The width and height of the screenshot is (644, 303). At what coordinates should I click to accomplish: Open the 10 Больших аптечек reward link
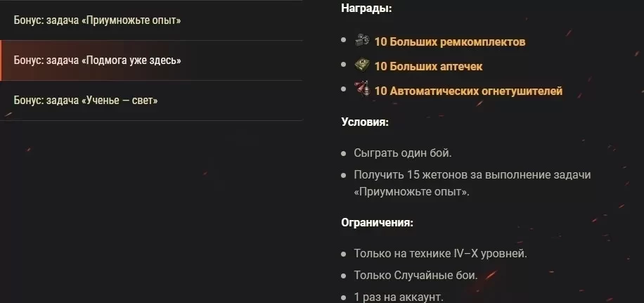coord(428,67)
